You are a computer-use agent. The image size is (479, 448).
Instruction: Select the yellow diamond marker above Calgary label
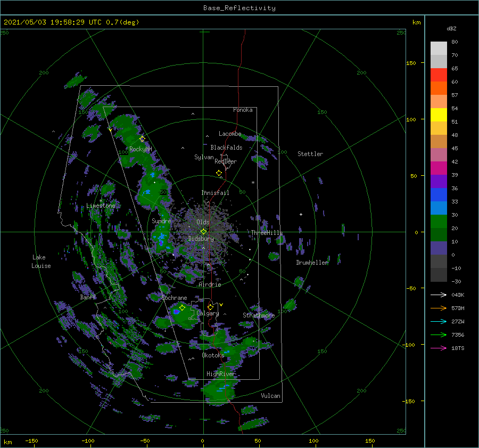[210, 307]
